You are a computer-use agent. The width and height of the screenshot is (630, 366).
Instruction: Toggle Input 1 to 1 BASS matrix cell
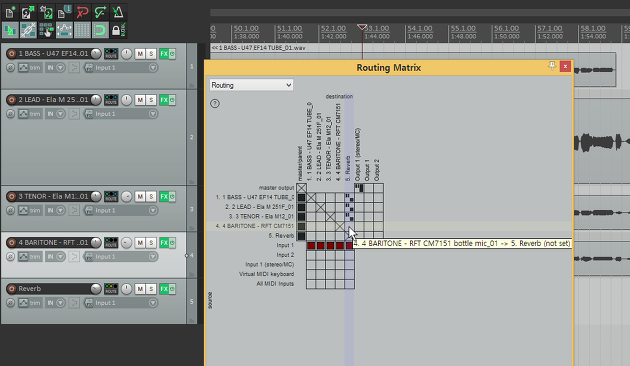(311, 245)
